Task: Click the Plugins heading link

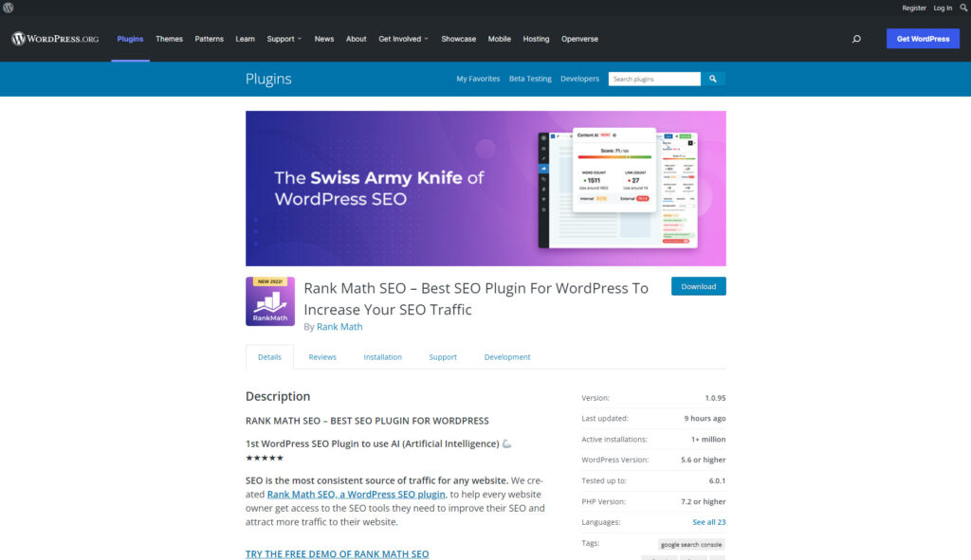Action: point(268,79)
